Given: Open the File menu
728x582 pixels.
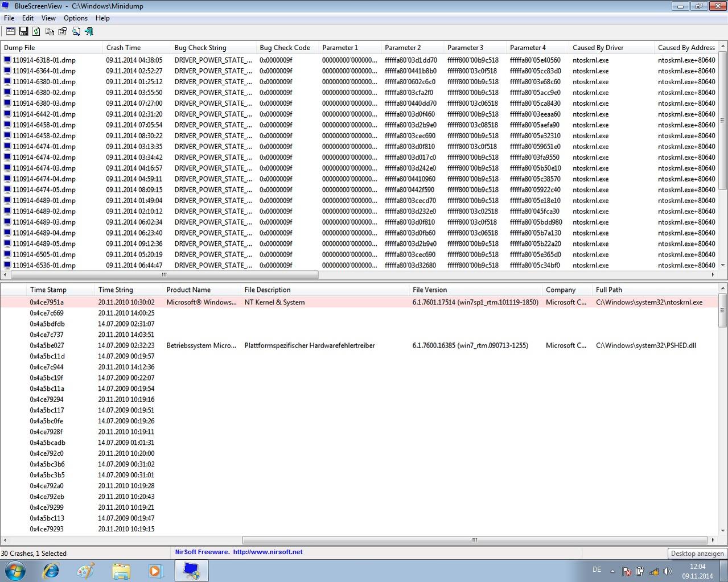Looking at the screenshot, I should click(x=9, y=18).
